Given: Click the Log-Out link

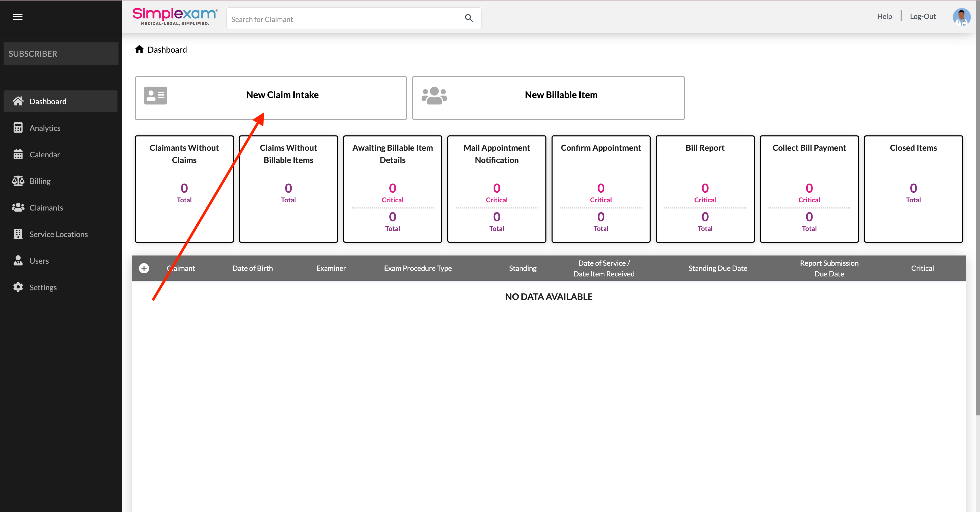Looking at the screenshot, I should pyautogui.click(x=923, y=16).
